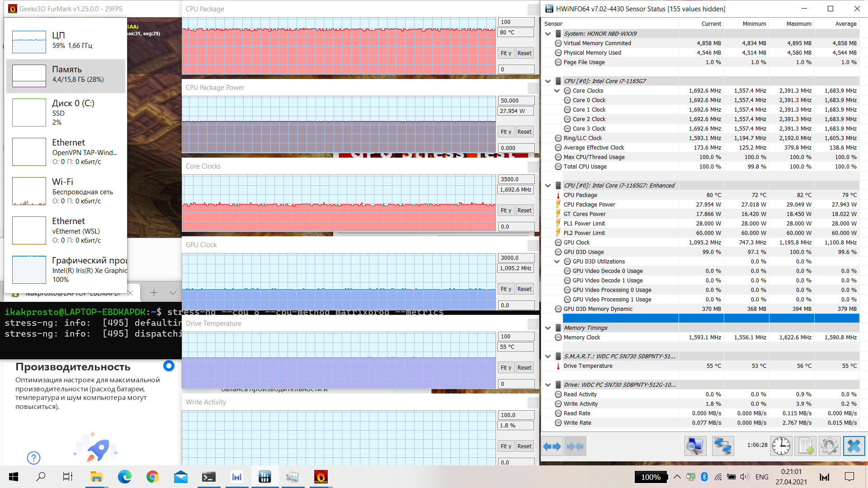Close sensor status with the blue X icon
This screenshot has height=488, width=868.
tap(854, 446)
